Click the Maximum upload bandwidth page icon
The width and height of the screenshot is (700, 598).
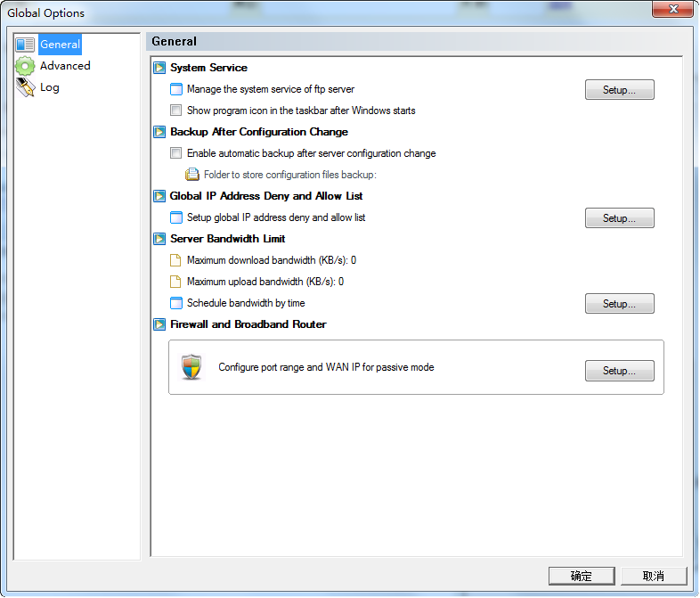(x=176, y=282)
